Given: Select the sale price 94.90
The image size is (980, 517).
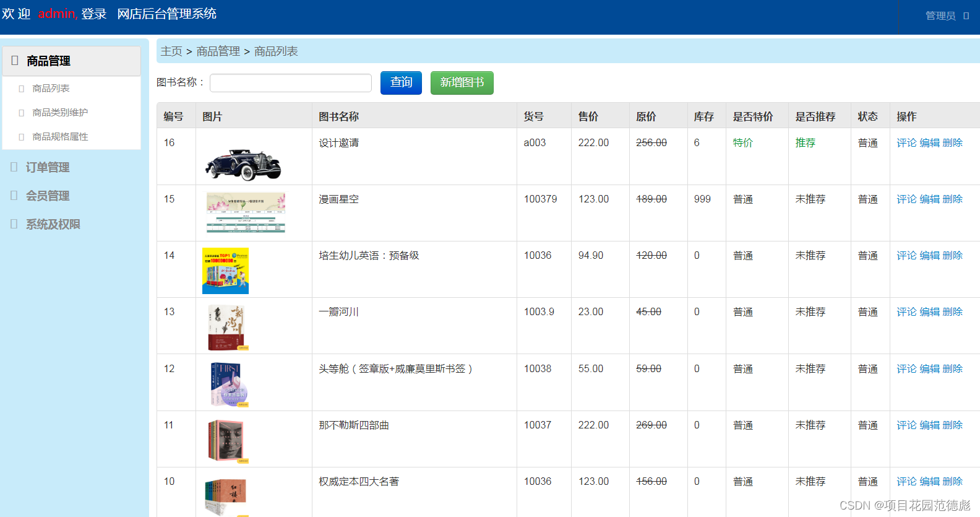Looking at the screenshot, I should [x=591, y=256].
